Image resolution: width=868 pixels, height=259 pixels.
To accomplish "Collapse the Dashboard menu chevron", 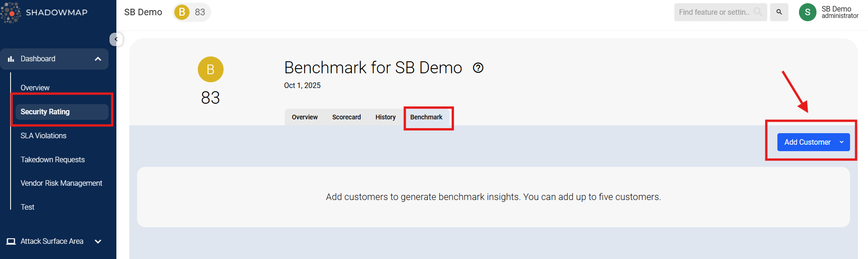I will 98,59.
